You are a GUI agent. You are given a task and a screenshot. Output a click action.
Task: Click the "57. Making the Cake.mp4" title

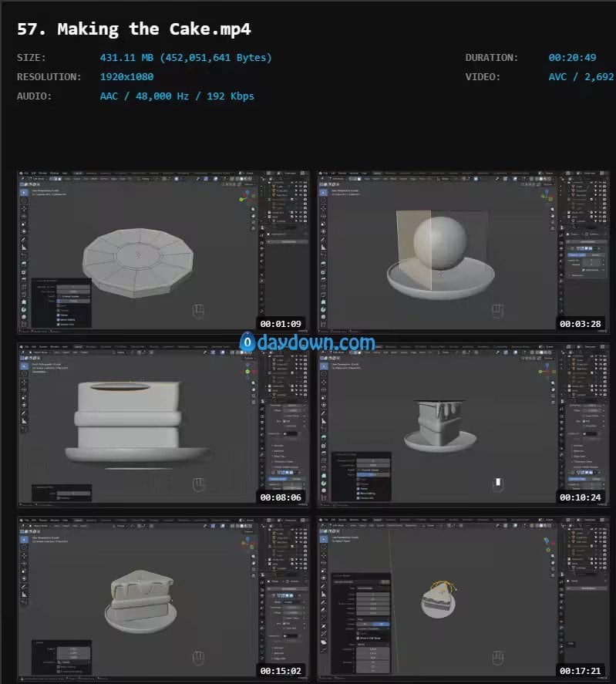133,30
